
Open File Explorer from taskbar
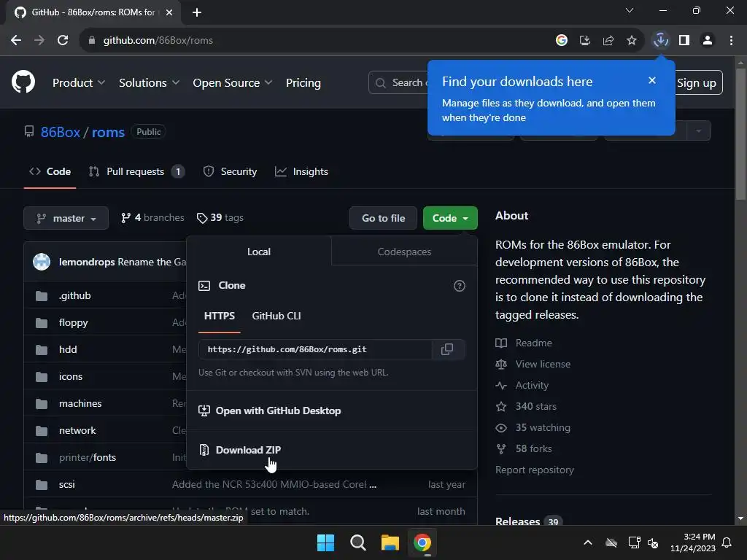tap(390, 542)
